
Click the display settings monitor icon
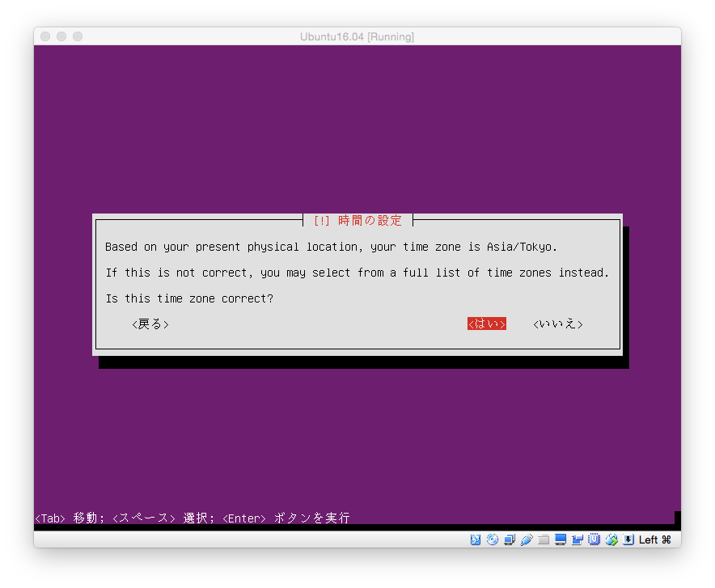(x=561, y=539)
